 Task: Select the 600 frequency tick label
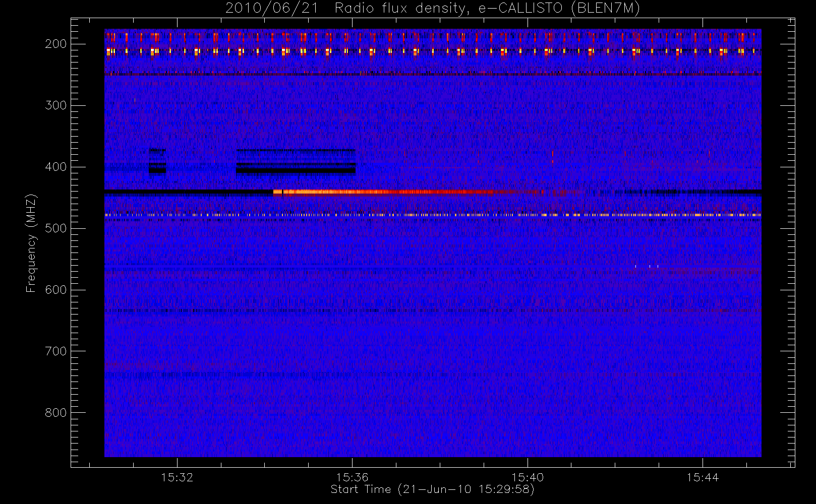pyautogui.click(x=56, y=290)
